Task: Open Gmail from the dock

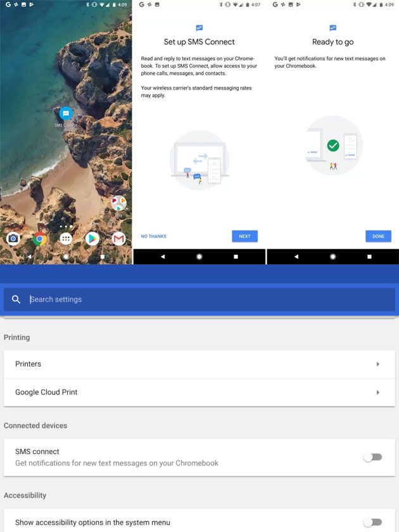Action: click(118, 238)
